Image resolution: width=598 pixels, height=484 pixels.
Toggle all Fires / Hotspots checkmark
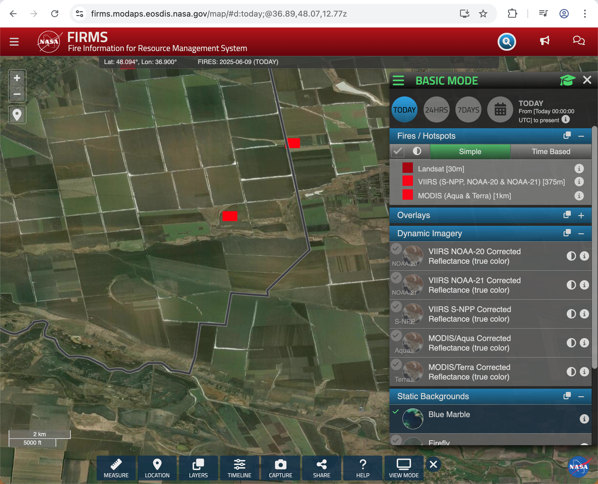click(x=398, y=151)
